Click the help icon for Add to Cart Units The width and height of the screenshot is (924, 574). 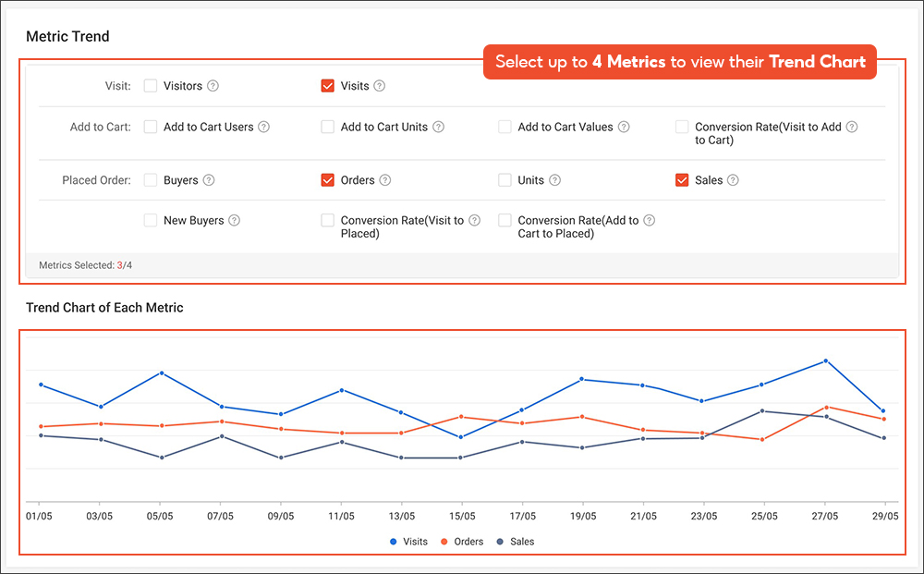tap(437, 127)
